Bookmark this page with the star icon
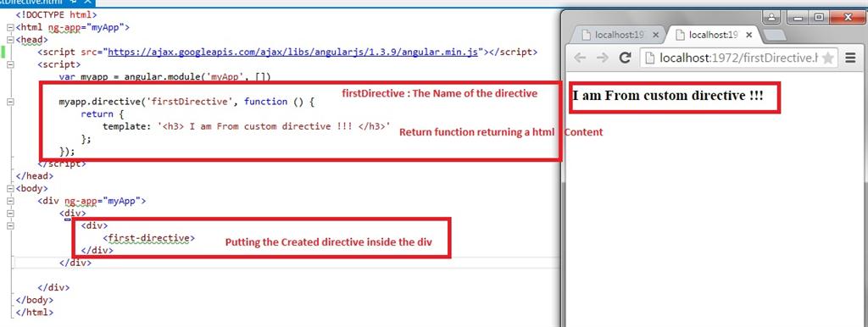 coord(827,58)
